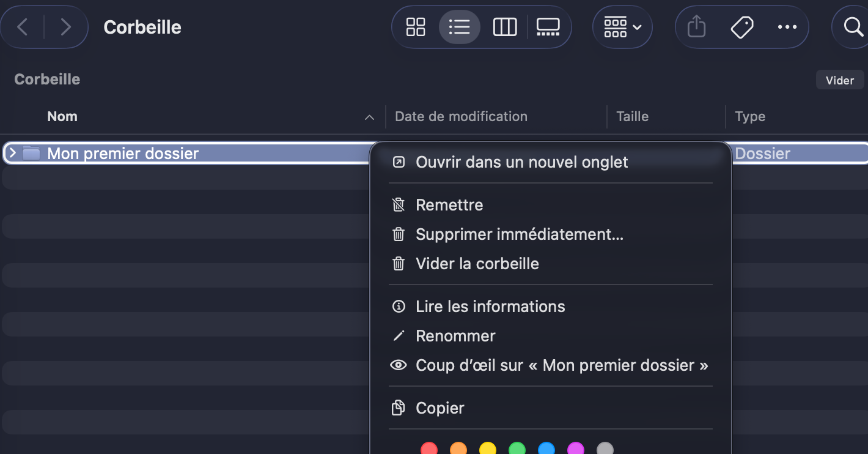Pick the red color tag

[429, 449]
